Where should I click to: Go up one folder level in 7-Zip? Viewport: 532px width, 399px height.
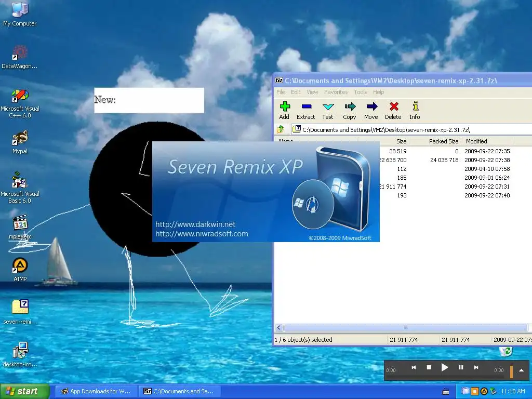coord(281,129)
